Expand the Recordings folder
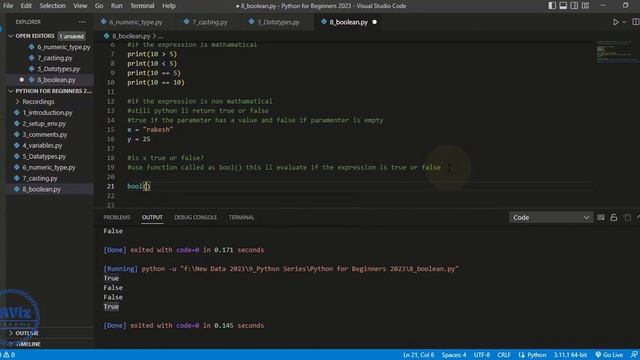This screenshot has height=360, width=640. [38, 102]
